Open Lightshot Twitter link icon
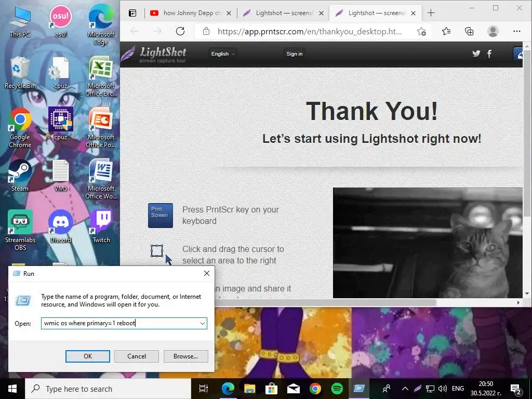 (476, 54)
